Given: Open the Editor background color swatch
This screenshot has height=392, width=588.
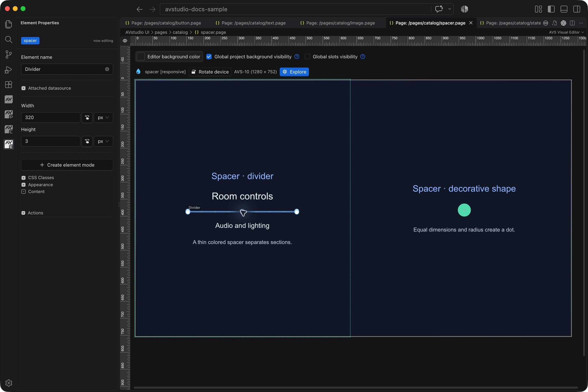Looking at the screenshot, I should coord(141,57).
